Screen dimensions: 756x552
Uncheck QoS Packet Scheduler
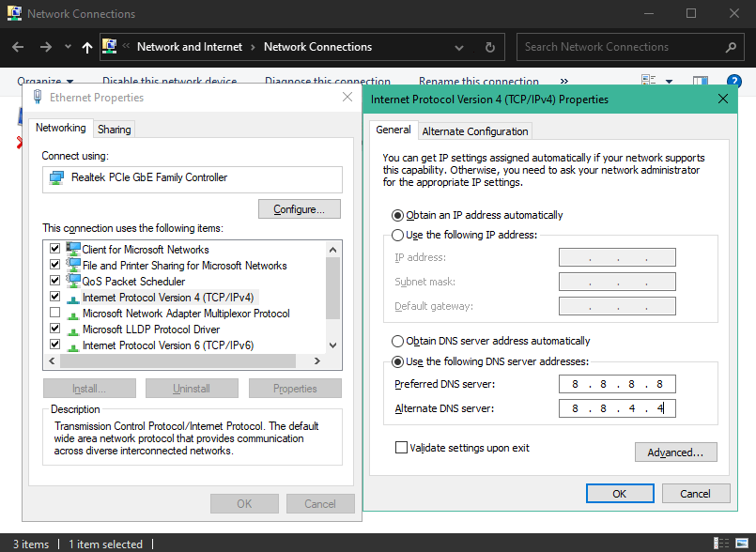54,281
